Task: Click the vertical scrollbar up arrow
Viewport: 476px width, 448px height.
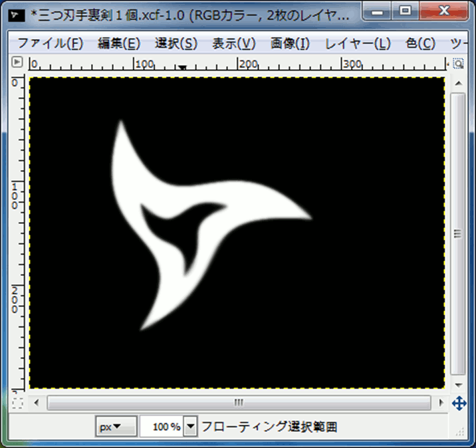Action: point(457,82)
